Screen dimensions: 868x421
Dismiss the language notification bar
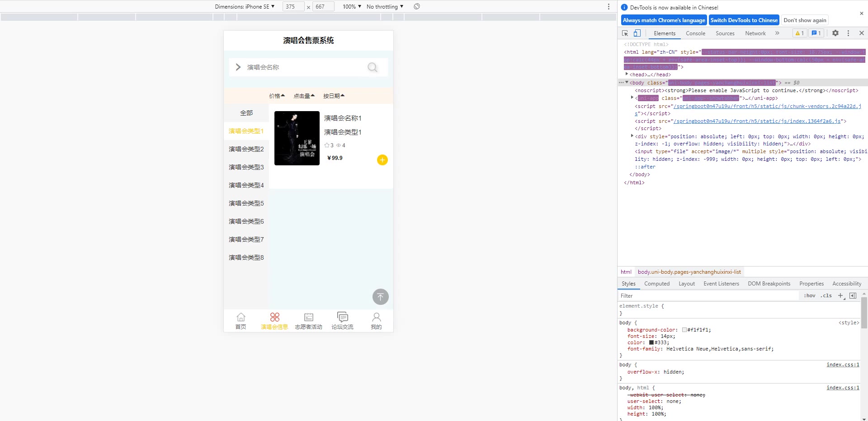[x=862, y=14]
